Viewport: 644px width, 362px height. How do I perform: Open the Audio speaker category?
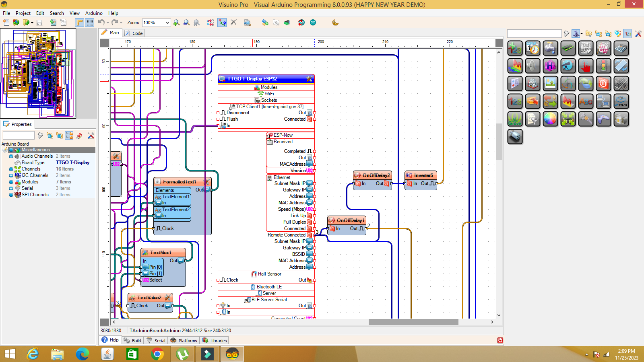(x=533, y=66)
